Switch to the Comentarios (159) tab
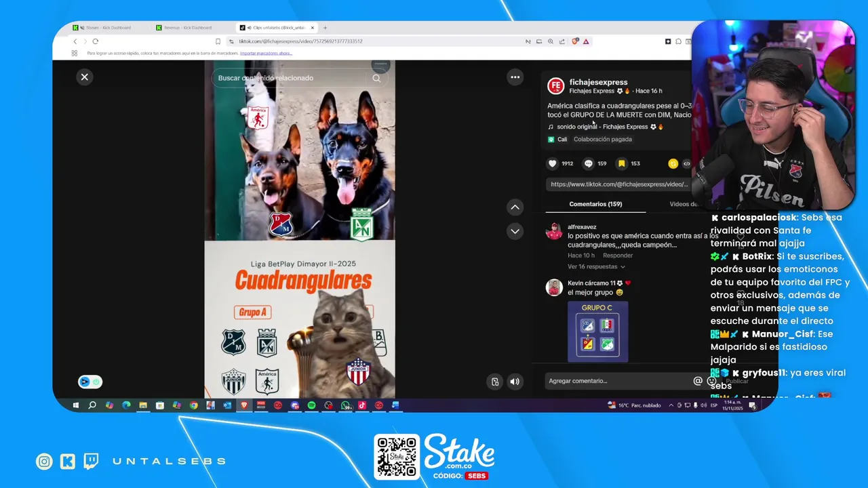 tap(595, 204)
